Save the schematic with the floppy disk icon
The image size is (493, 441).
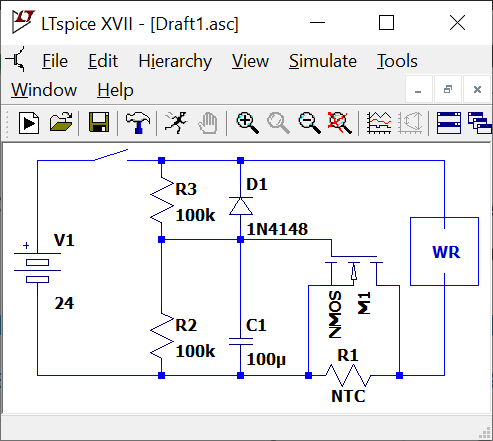pyautogui.click(x=99, y=123)
